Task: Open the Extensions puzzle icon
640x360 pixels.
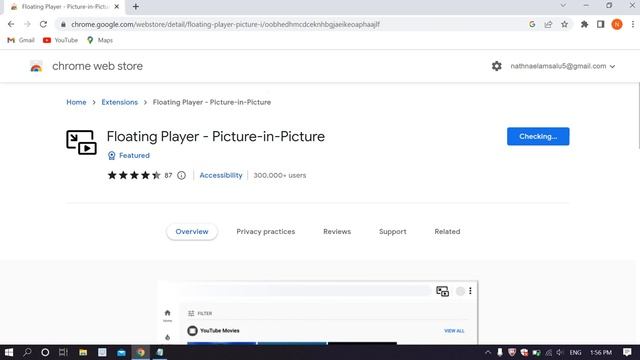Action: (584, 24)
